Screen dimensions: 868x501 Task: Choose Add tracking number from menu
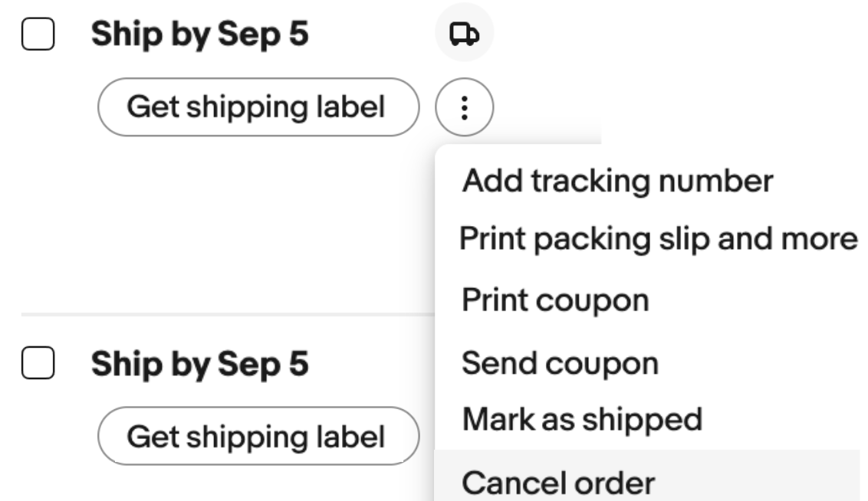point(617,181)
